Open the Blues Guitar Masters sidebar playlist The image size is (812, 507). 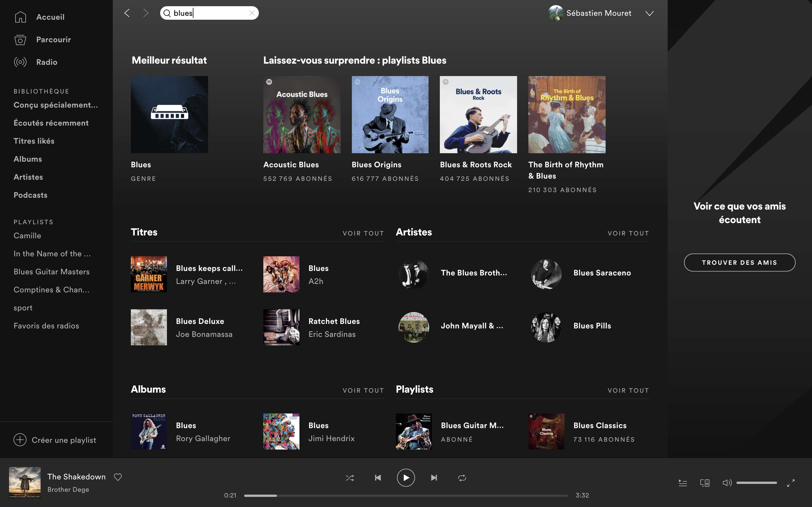click(x=52, y=272)
